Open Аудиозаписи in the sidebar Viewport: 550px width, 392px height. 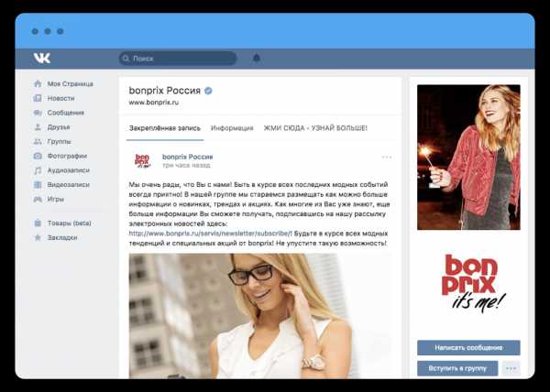[x=69, y=170]
